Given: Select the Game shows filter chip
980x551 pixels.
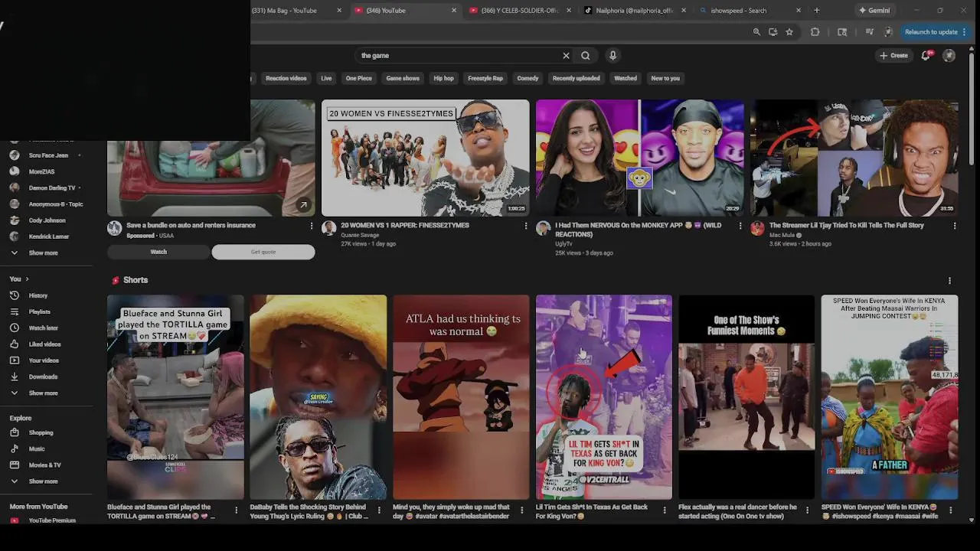Looking at the screenshot, I should (403, 78).
